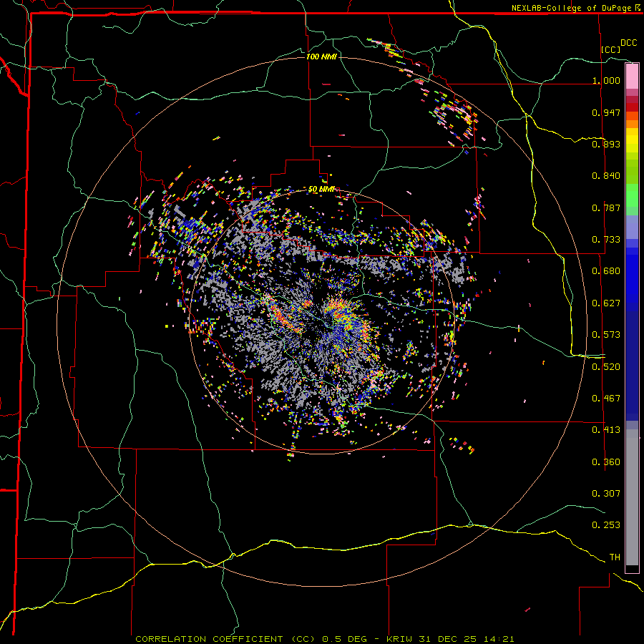The height and width of the screenshot is (644, 644).
Task: Click the TH threshold label on legend
Action: click(615, 557)
